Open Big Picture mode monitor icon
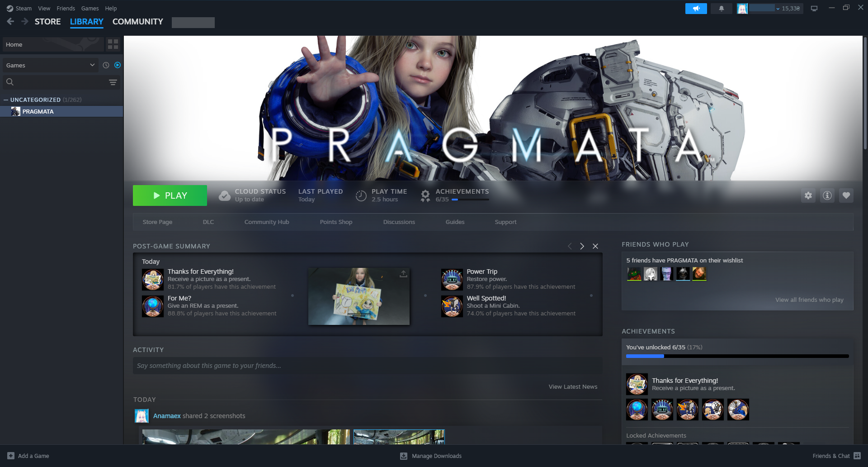This screenshot has width=868, height=467. 814,9
